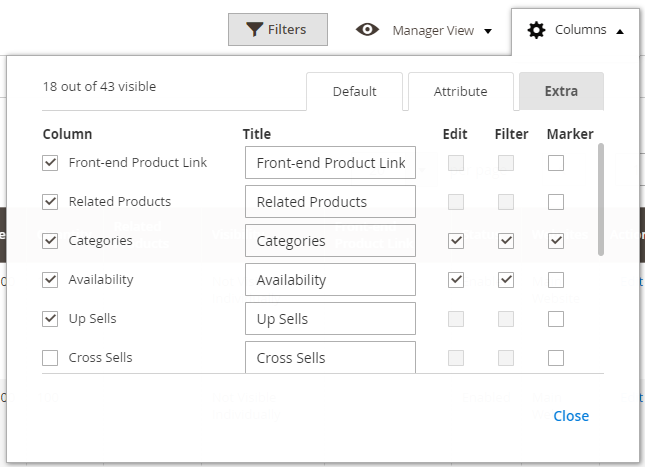645x467 pixels.
Task: Enable the Marker checkbox for Up Sells
Action: point(556,319)
